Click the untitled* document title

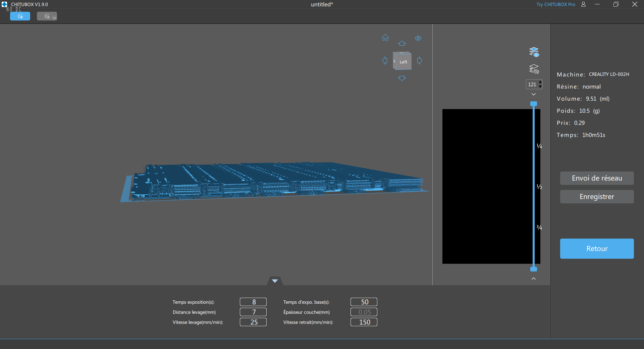pyautogui.click(x=322, y=4)
